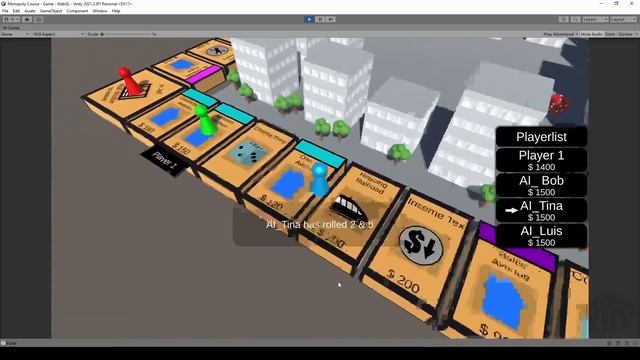The width and height of the screenshot is (640, 360).
Task: Open the Edit menu
Action: [x=16, y=11]
